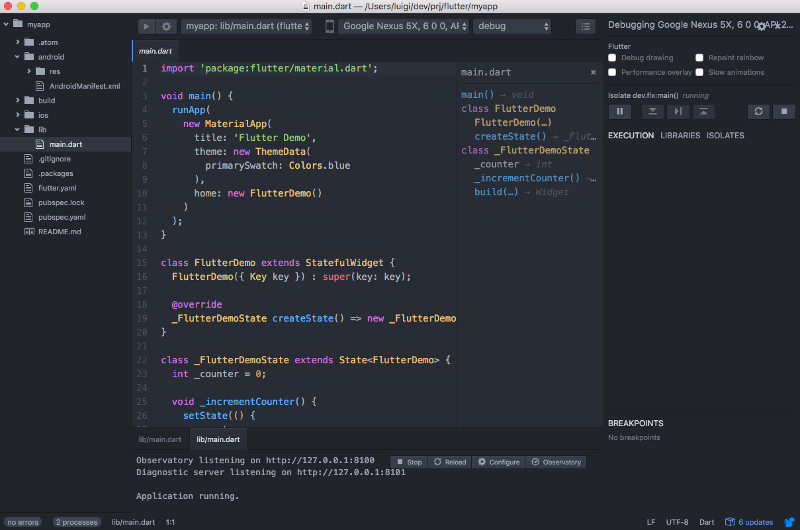The width and height of the screenshot is (800, 530).
Task: Click the debugger step out icon
Action: point(705,112)
